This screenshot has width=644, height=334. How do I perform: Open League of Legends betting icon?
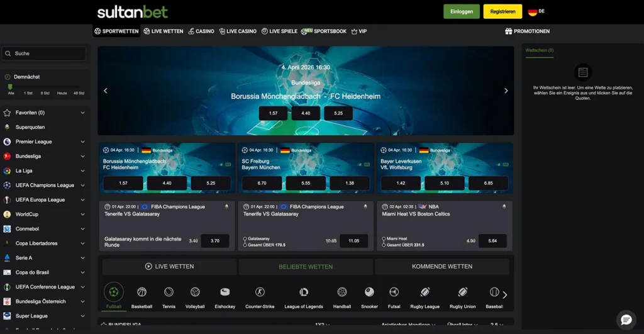304,292
